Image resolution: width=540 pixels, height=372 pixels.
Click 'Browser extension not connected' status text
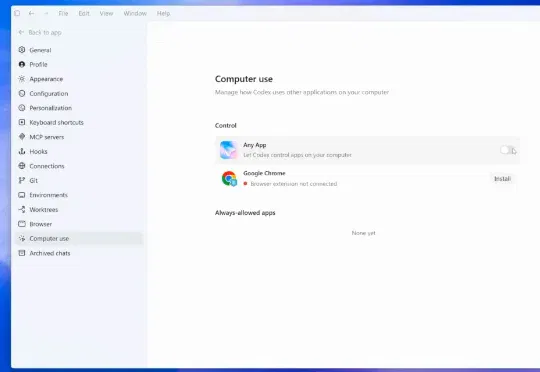click(294, 184)
